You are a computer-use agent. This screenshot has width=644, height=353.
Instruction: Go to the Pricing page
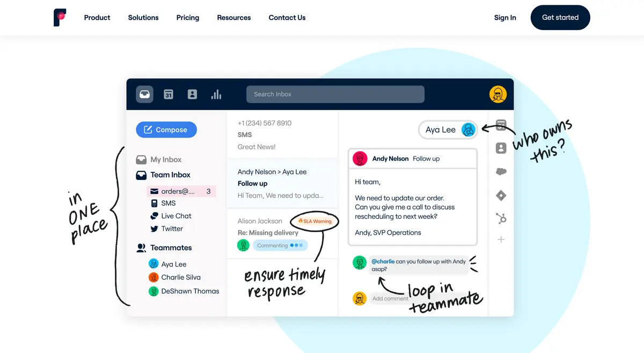click(188, 18)
